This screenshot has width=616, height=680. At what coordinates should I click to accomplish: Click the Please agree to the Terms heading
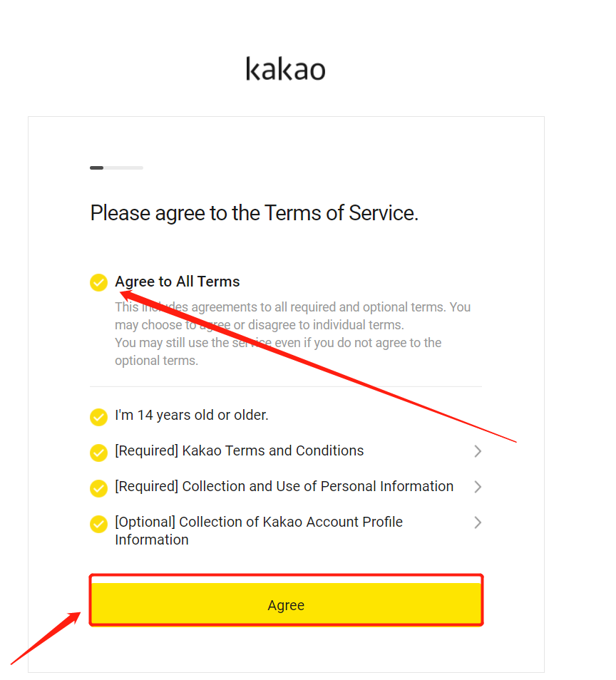pos(255,213)
